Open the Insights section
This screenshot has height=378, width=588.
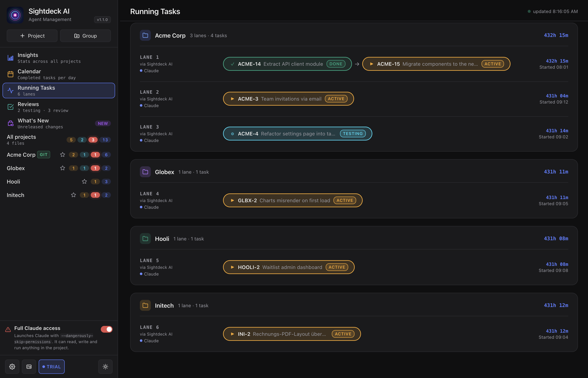click(59, 58)
